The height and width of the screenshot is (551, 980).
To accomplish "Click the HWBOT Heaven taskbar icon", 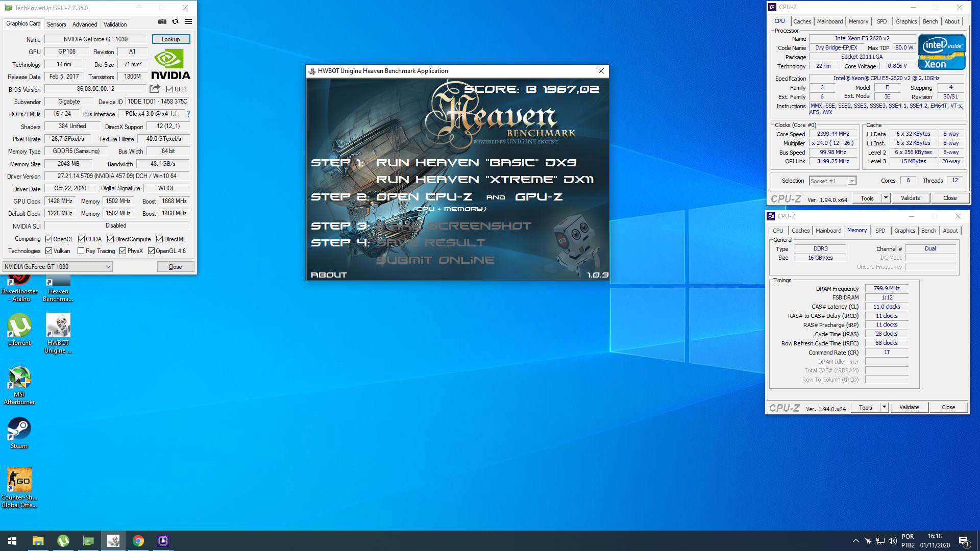I will click(113, 541).
